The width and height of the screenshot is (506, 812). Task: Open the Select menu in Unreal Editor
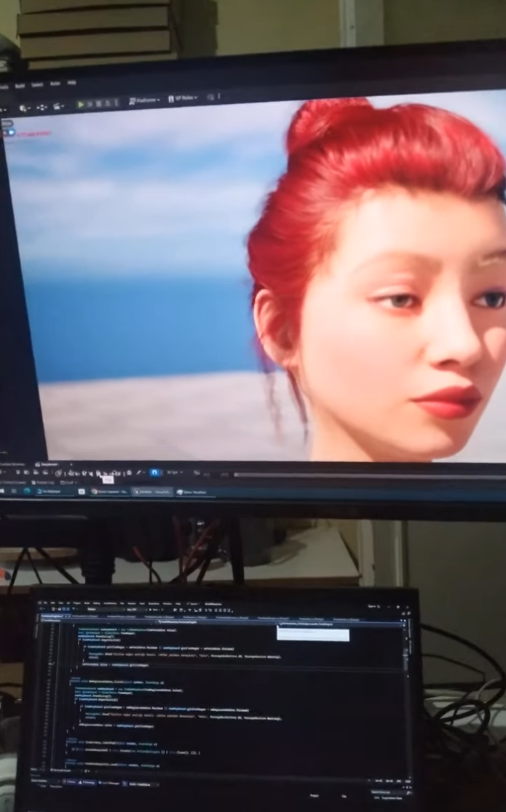37,84
